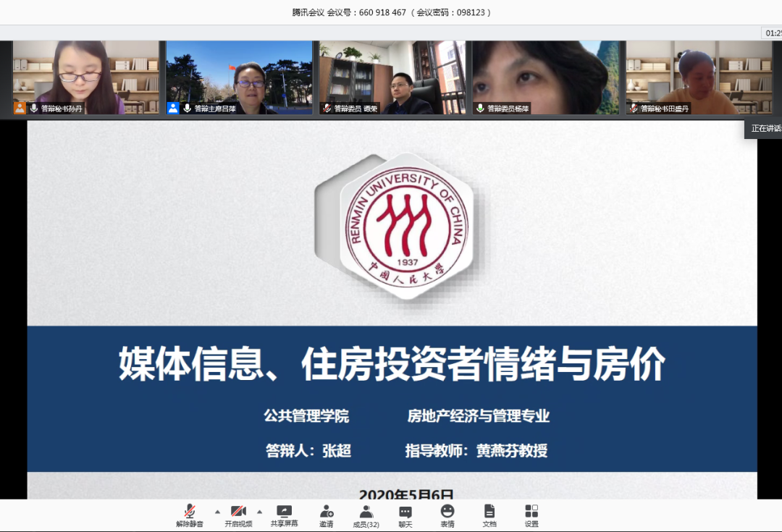
Task: Click the Renmin University of China logo
Action: tap(406, 227)
